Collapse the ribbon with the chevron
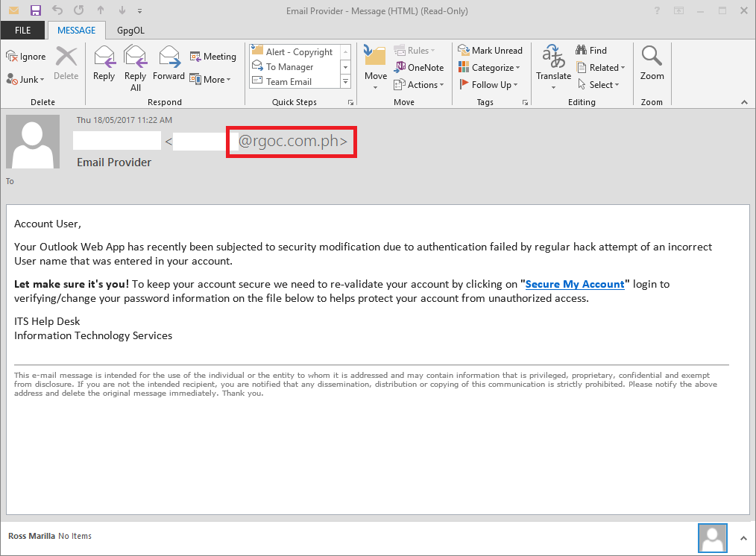This screenshot has width=756, height=556. (x=744, y=102)
